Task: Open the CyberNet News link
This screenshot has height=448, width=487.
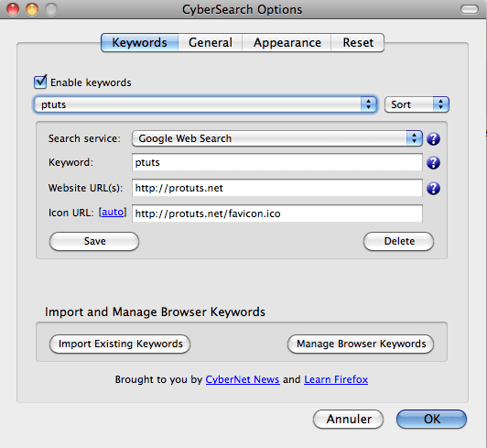Action: (x=243, y=379)
